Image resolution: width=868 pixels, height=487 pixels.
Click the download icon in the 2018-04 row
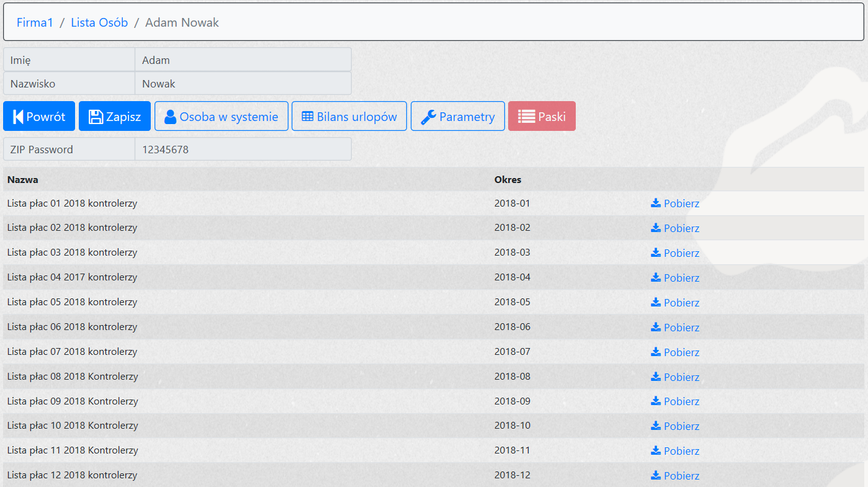click(655, 277)
